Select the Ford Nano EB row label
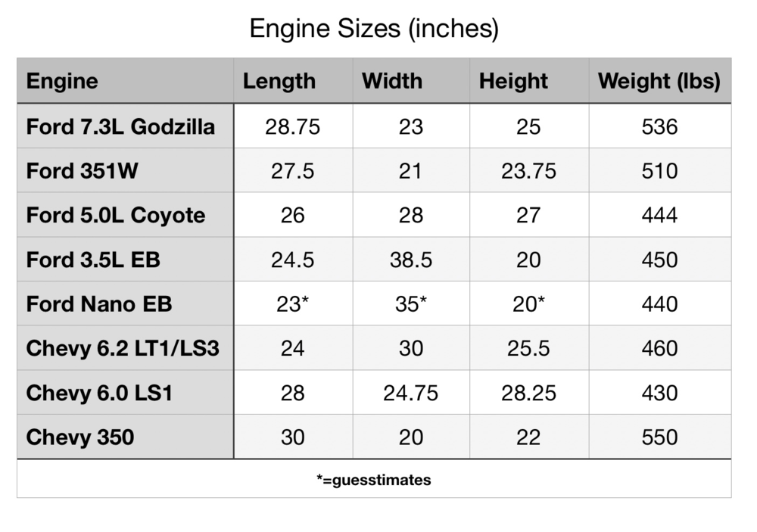Image resolution: width=757 pixels, height=532 pixels. (99, 304)
